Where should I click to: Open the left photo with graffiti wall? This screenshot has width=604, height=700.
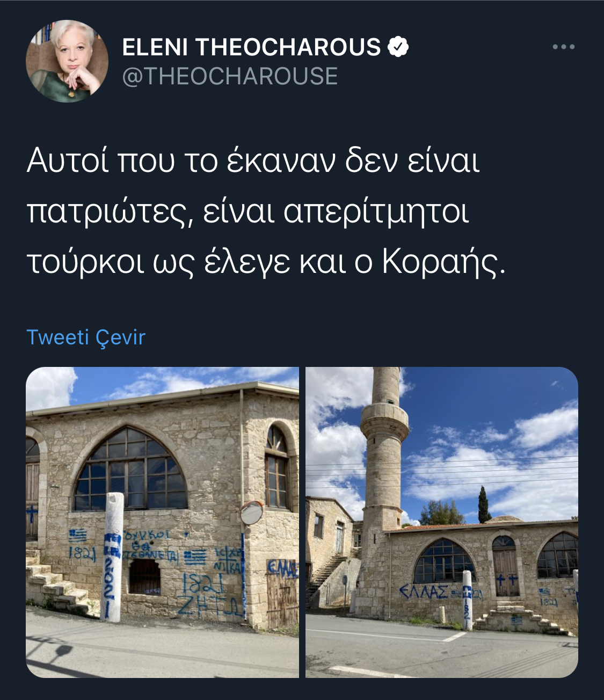coord(162,522)
